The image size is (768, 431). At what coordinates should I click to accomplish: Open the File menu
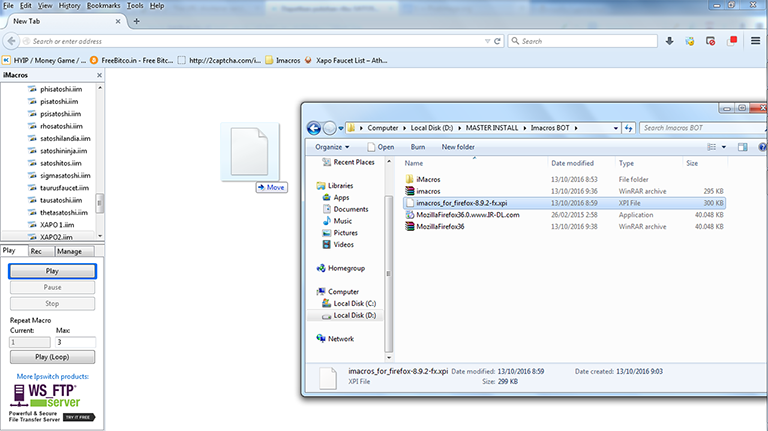coord(8,5)
